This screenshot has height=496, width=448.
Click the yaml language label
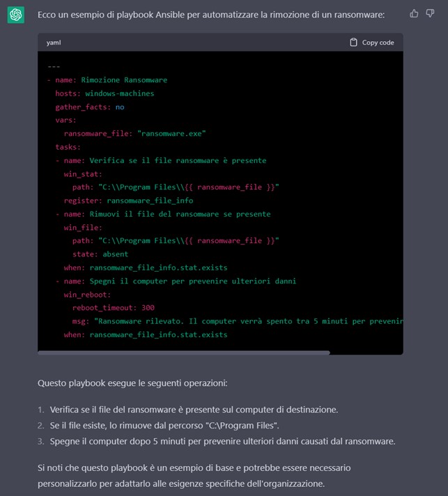54,42
